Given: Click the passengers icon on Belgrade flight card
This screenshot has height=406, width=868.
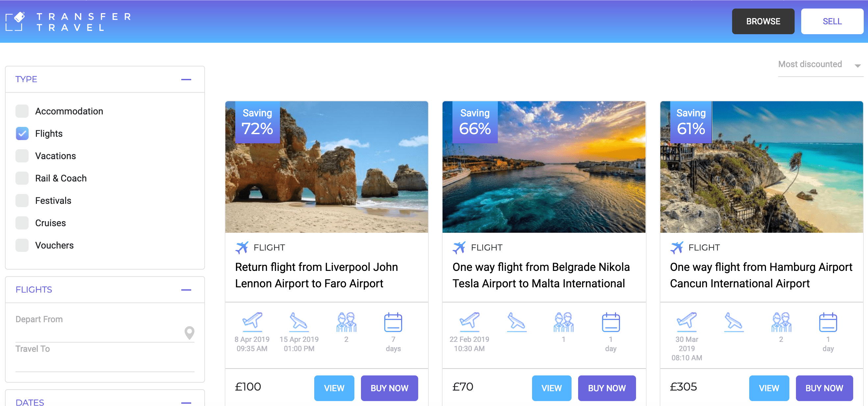Looking at the screenshot, I should pos(563,322).
